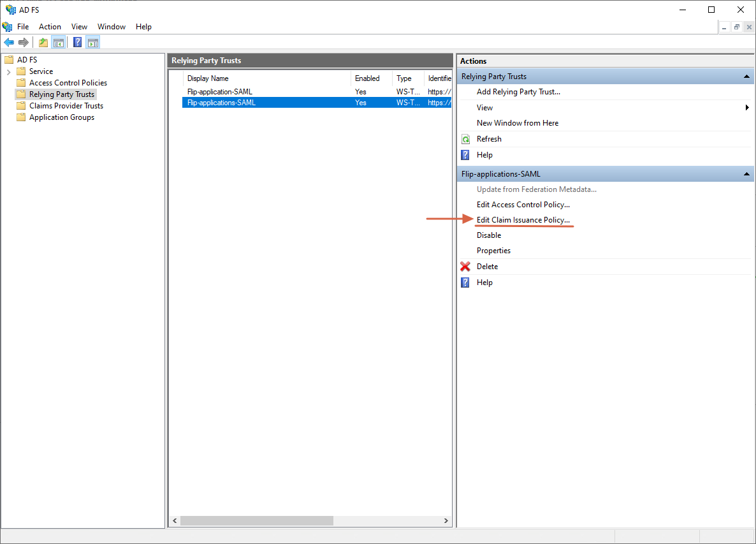This screenshot has height=544, width=756.
Task: Open the View menu in the menu bar
Action: click(x=79, y=27)
